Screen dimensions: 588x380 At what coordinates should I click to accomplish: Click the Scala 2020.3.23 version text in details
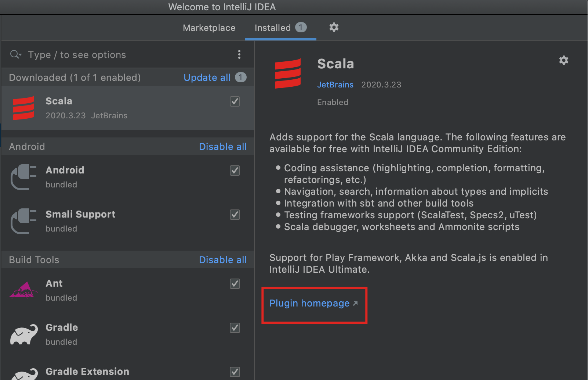381,85
